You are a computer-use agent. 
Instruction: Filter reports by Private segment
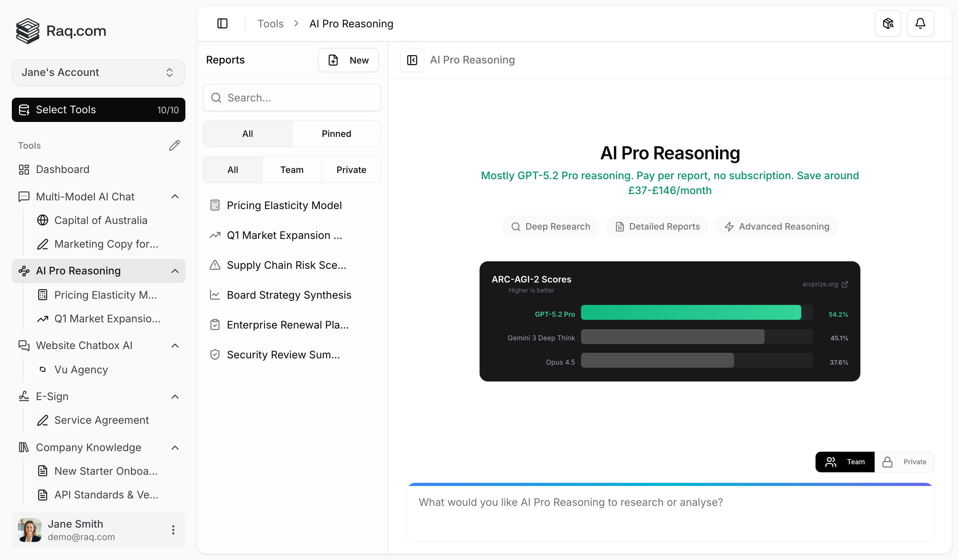[x=351, y=170]
